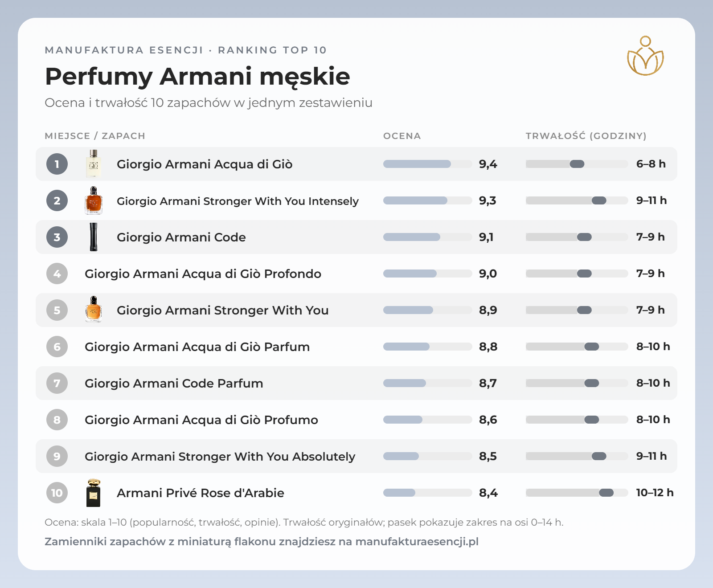
Task: Click the subtitle 'Ocena i trwałość 10 zapachów'
Action: pos(209,103)
